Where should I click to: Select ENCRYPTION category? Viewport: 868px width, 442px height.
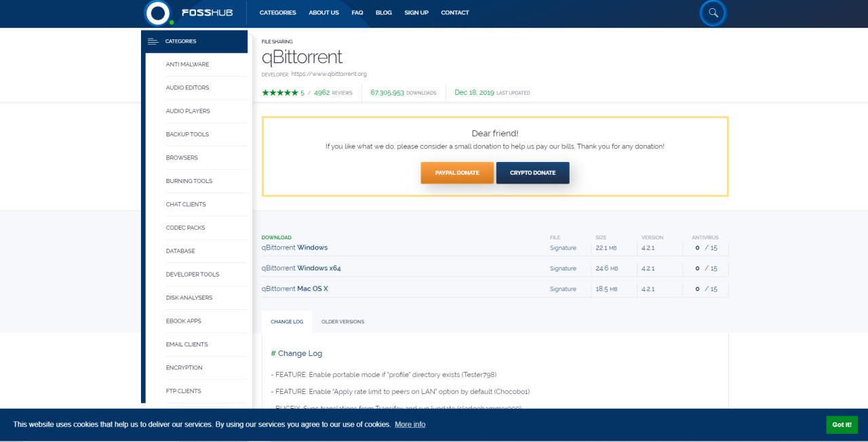click(x=184, y=368)
